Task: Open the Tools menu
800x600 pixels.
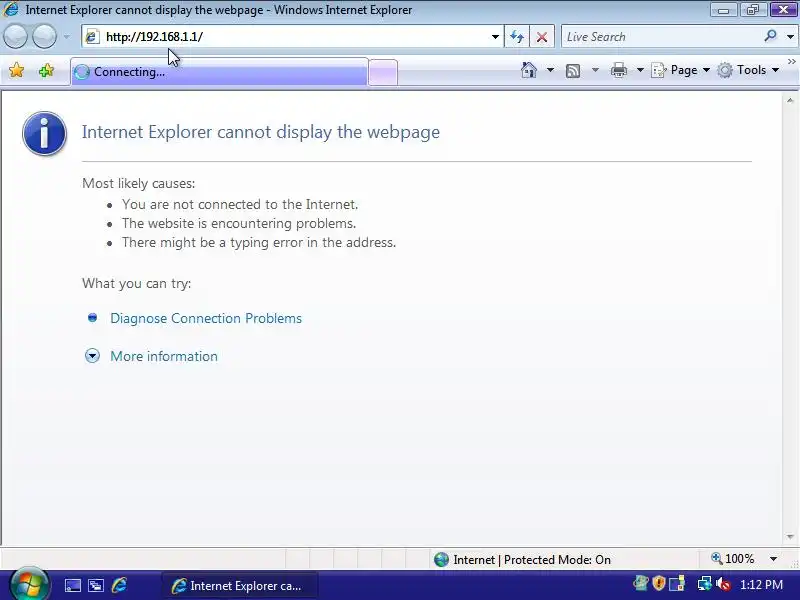Action: tap(748, 70)
